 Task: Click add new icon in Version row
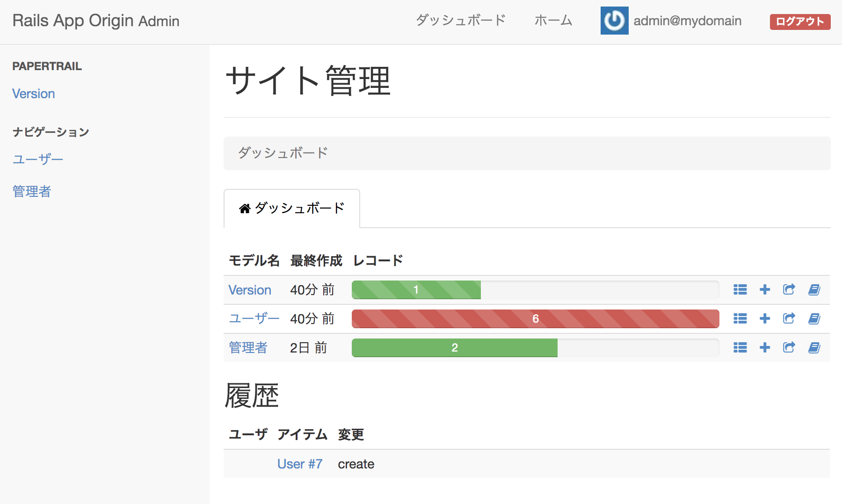point(765,290)
